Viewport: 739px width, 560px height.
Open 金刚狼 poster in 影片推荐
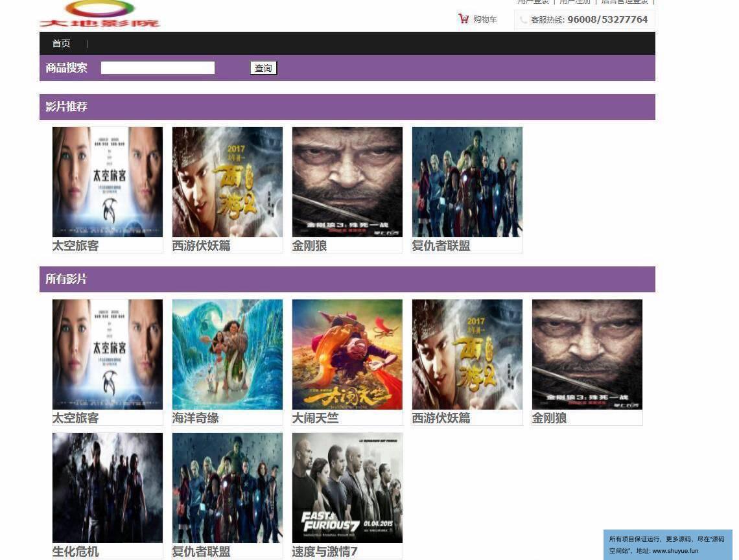(x=347, y=182)
